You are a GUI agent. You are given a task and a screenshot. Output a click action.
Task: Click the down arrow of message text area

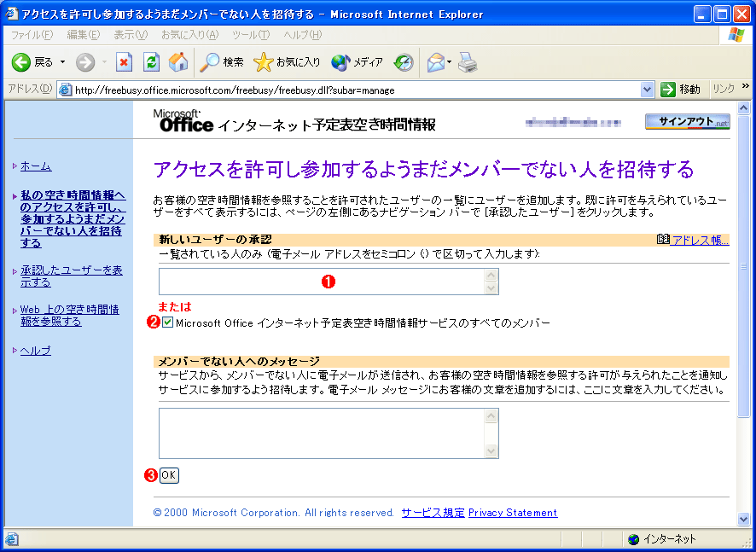point(491,451)
